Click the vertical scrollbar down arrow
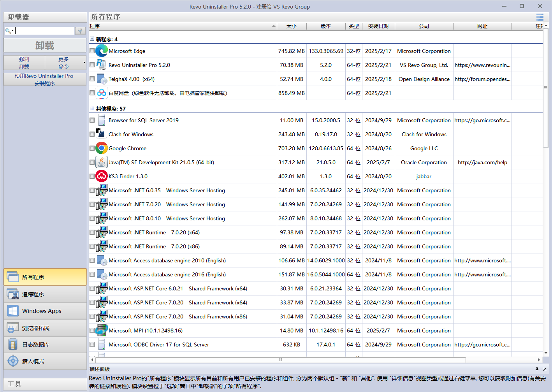 click(x=546, y=353)
